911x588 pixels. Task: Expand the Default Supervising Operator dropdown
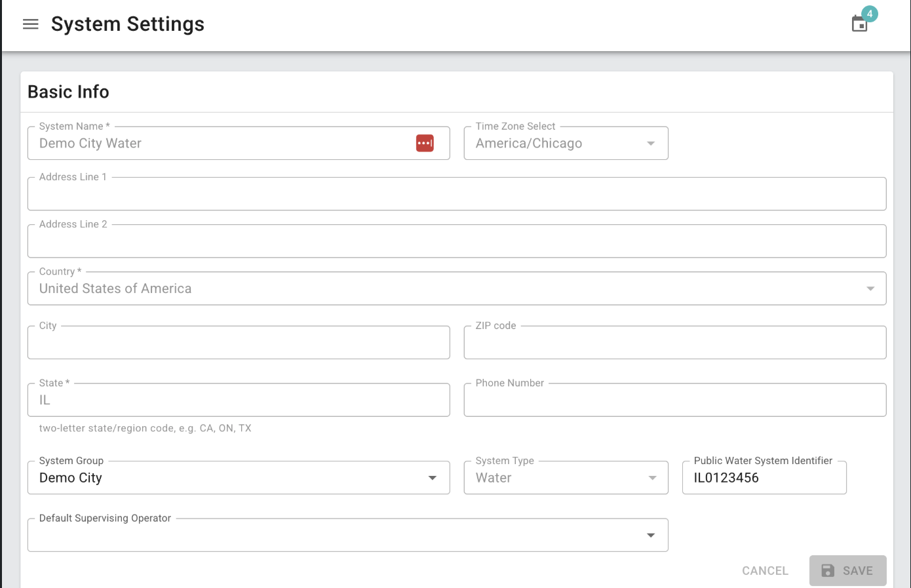click(x=651, y=536)
